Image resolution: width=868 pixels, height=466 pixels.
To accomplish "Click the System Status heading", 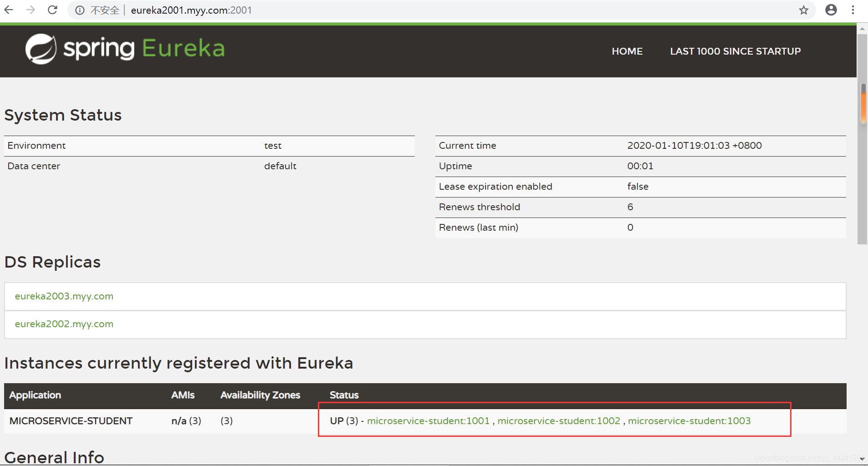I will [63, 115].
